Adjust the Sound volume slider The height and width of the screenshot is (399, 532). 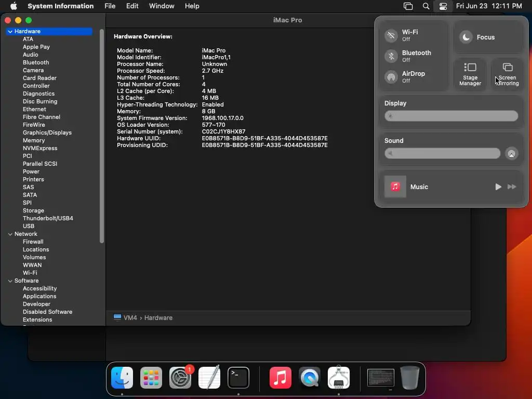pos(442,153)
